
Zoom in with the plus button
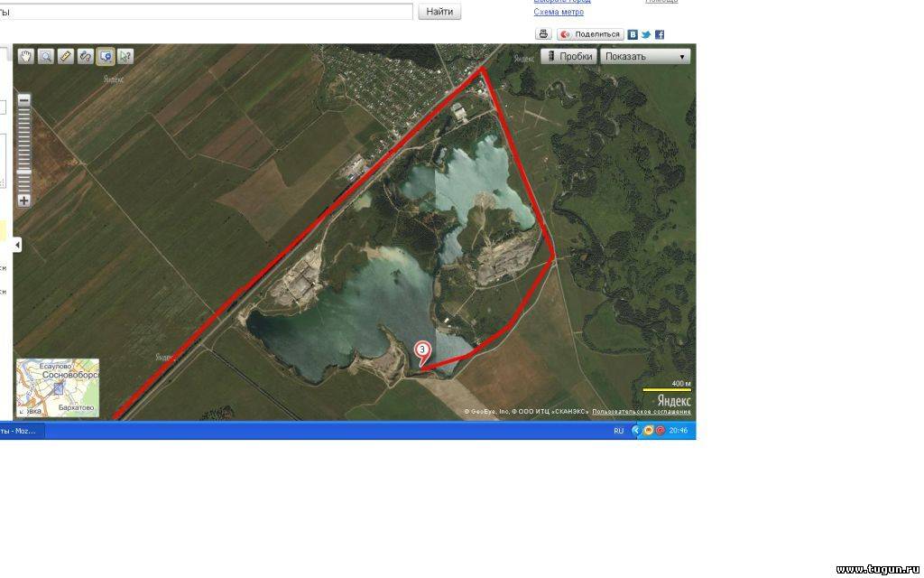coord(23,200)
